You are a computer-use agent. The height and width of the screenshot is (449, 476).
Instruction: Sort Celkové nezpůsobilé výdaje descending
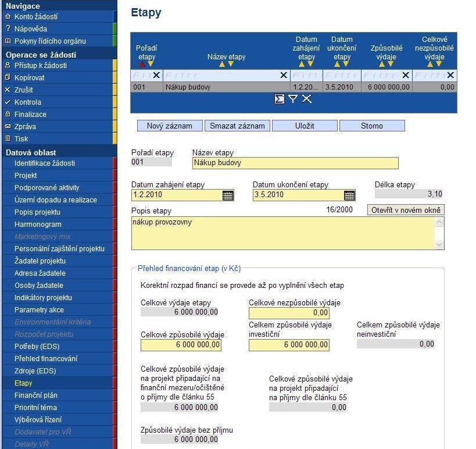coord(439,64)
